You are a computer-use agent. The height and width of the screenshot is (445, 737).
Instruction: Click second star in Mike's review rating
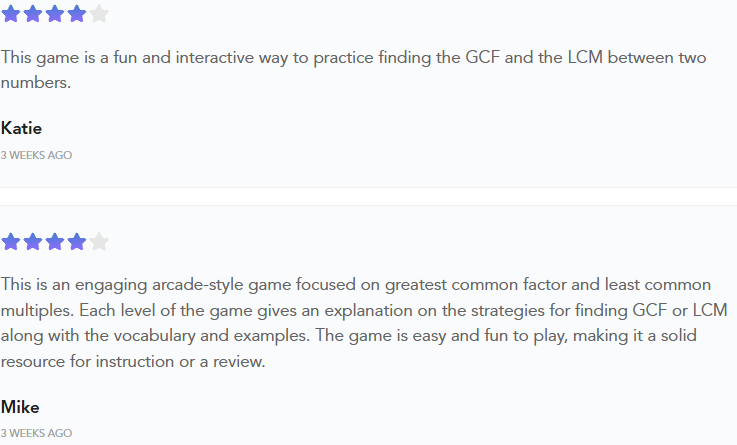point(33,242)
